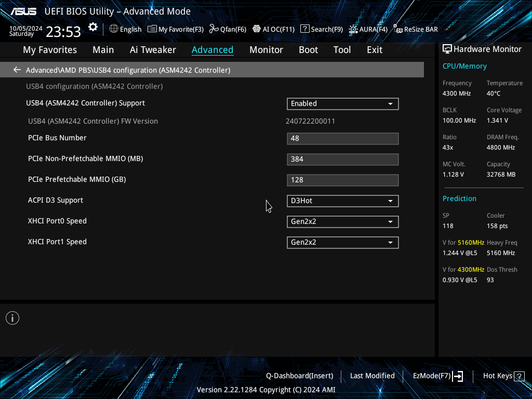Image resolution: width=532 pixels, height=399 pixels.
Task: Open Search(F9) label
Action: click(x=327, y=29)
